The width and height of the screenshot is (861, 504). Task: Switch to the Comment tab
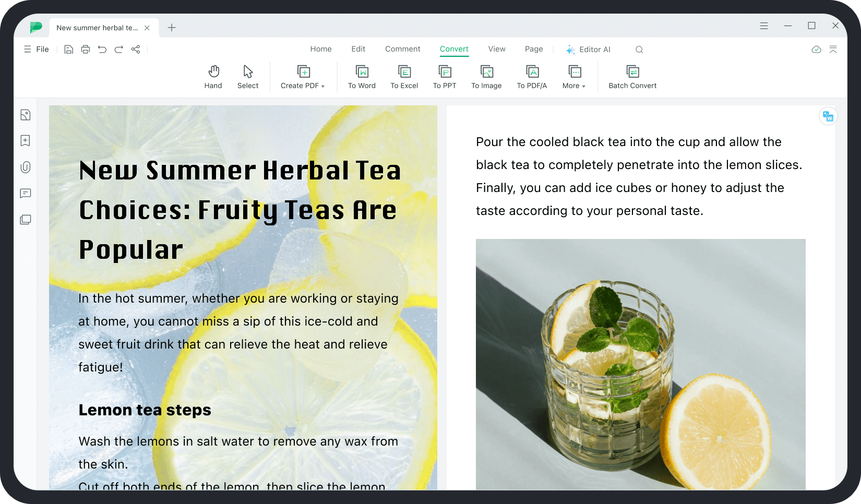[403, 49]
